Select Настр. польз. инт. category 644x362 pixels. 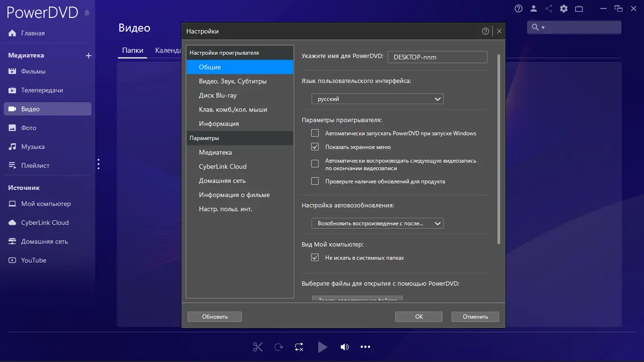[240, 209]
